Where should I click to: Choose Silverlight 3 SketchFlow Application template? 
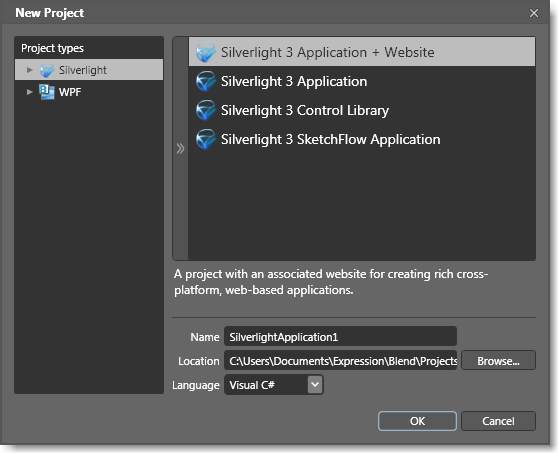coord(362,139)
